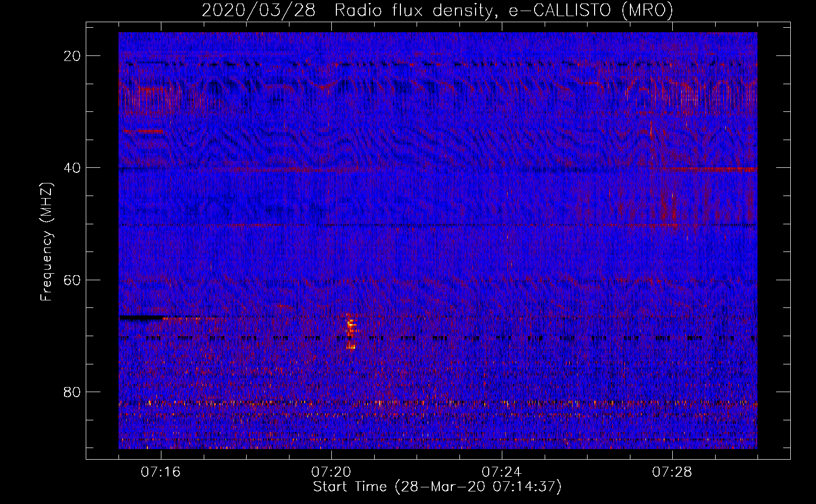The height and width of the screenshot is (504, 816).
Task: Click the black horizontal bar near 67 MHz
Action: click(x=141, y=318)
